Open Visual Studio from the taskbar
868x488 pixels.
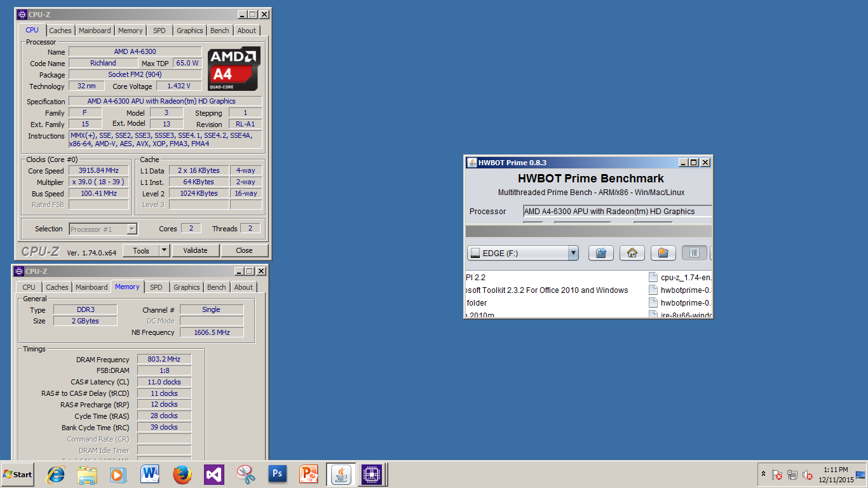214,474
